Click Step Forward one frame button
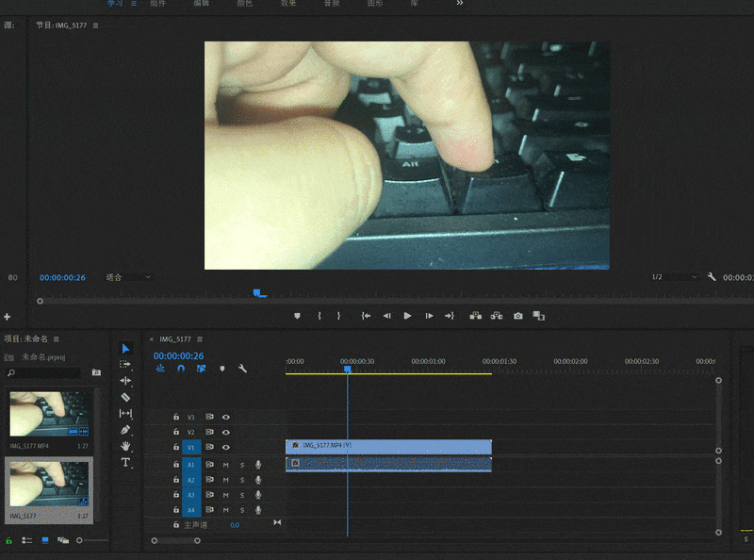Screen dimensions: 754x560 point(429,316)
